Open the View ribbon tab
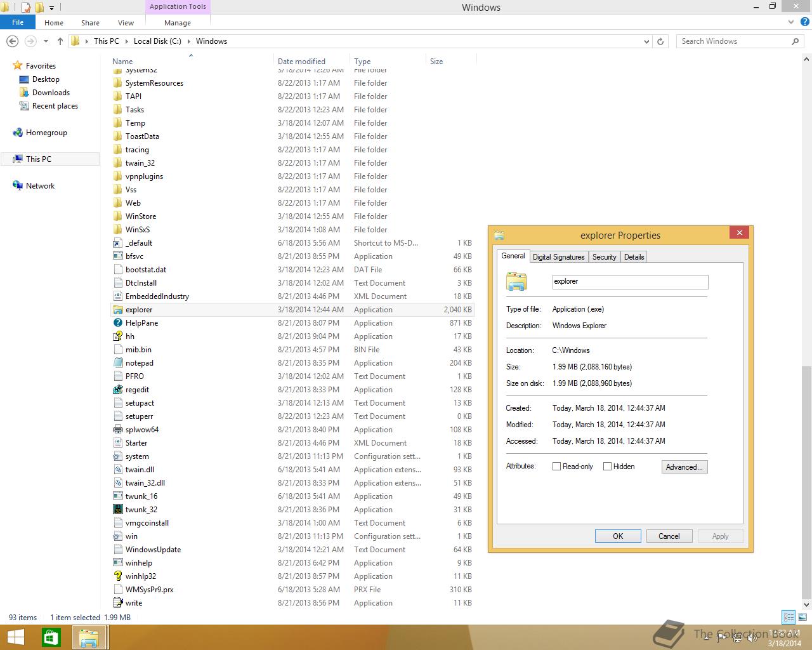The height and width of the screenshot is (650, 812). (126, 22)
